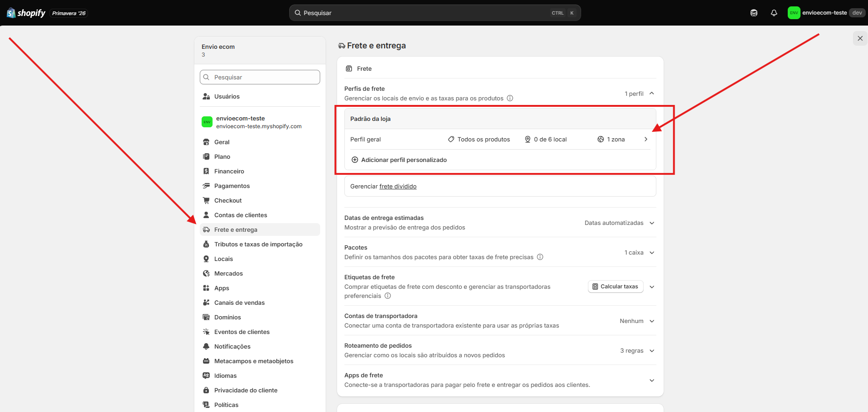Screen dimensions: 868x412
Task: Expand Datas de entrega estimadas section
Action: 652,223
